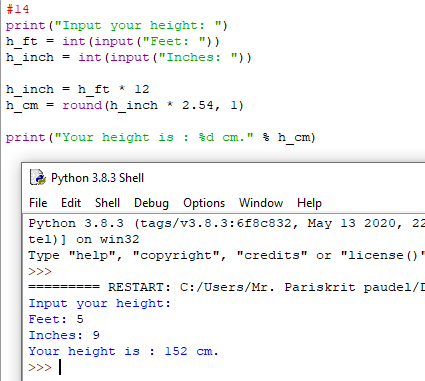Click the line 'h_cm = round(h_inch * 2.54, 1)'
This screenshot has height=381, width=425.
point(125,105)
